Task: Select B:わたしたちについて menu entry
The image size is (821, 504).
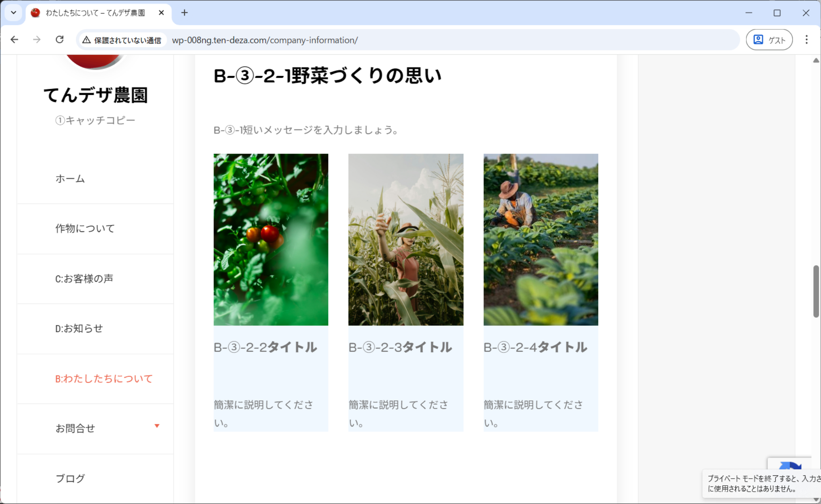Action: click(x=104, y=379)
